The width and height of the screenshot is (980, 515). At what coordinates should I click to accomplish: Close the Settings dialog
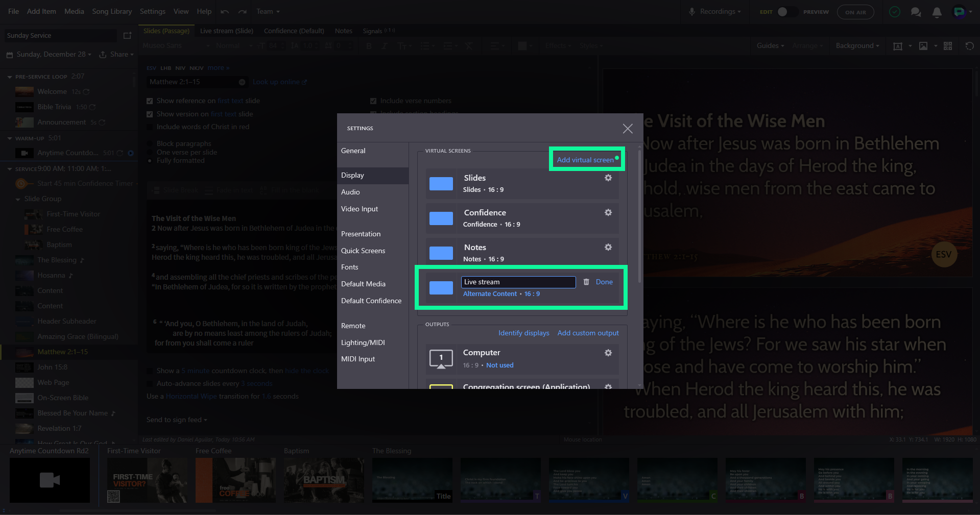(x=628, y=129)
